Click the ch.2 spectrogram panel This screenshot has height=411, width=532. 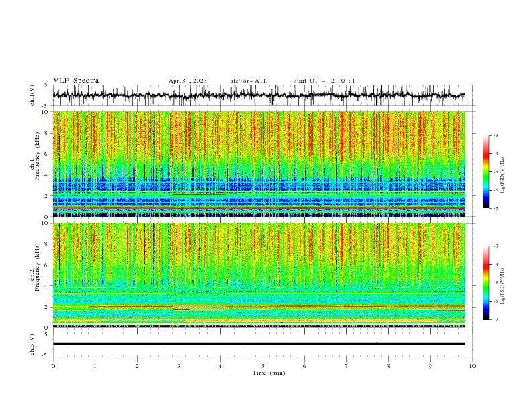click(259, 275)
